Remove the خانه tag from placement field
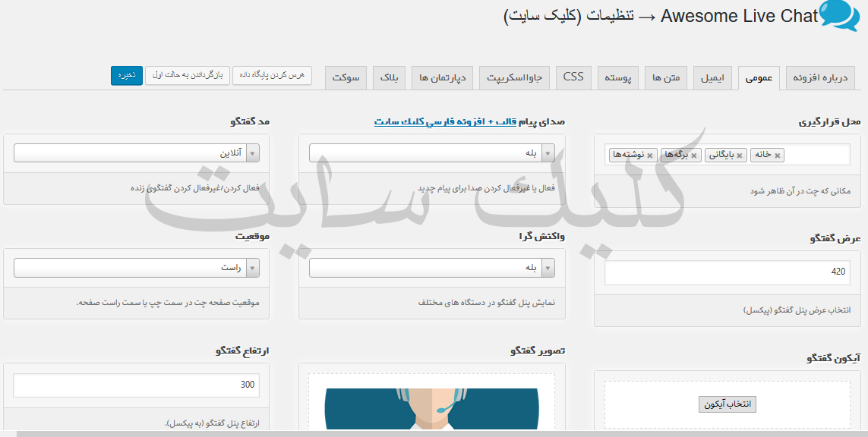Screen dimensions: 868x437 coord(778,156)
